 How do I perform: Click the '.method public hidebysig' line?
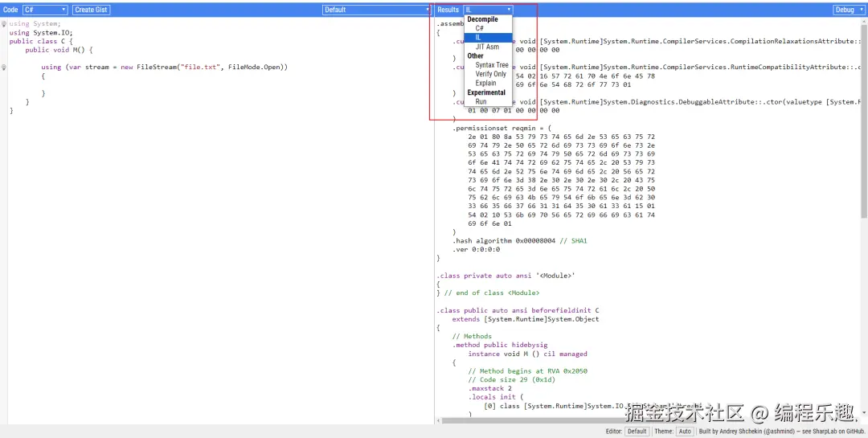point(500,345)
